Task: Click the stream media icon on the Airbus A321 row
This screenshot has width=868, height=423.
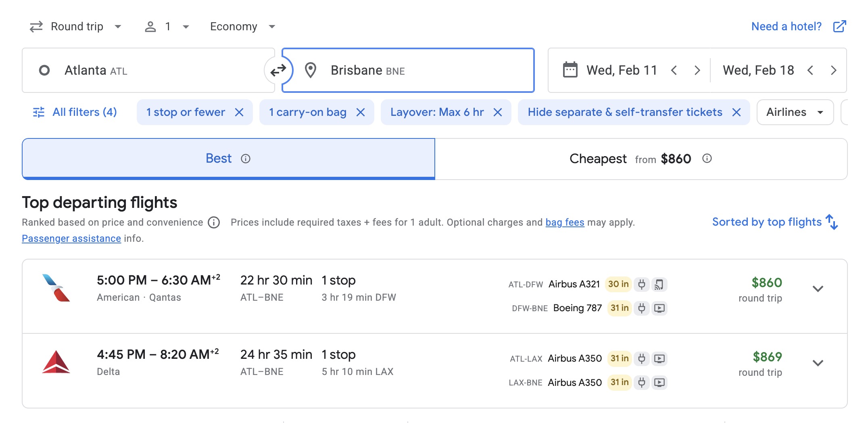Action: pos(660,284)
